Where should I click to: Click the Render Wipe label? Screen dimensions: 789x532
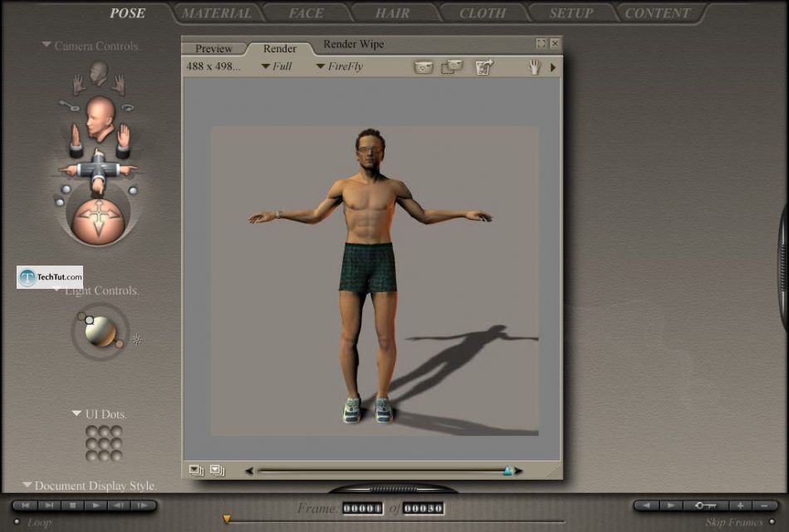354,44
